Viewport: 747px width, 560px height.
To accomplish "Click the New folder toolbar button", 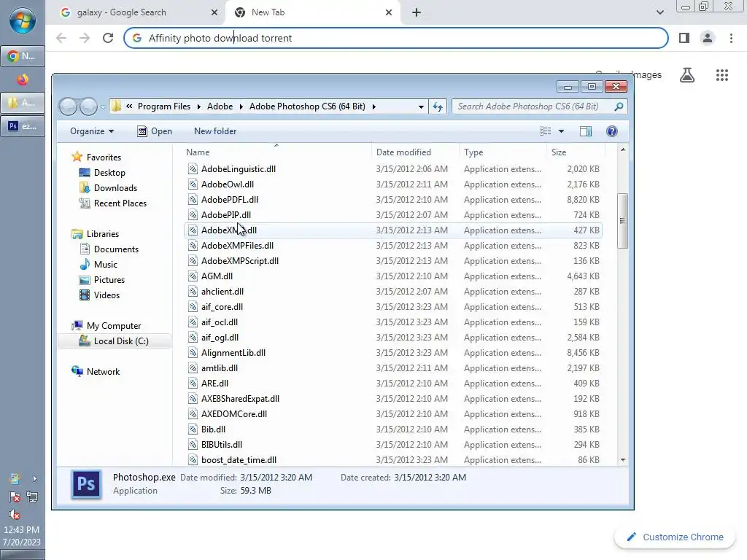I will tap(215, 131).
